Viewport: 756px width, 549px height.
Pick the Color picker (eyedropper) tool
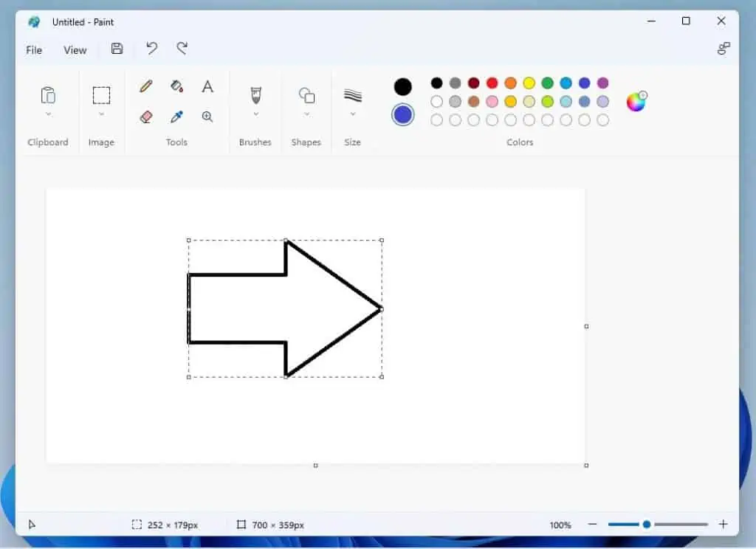point(176,116)
